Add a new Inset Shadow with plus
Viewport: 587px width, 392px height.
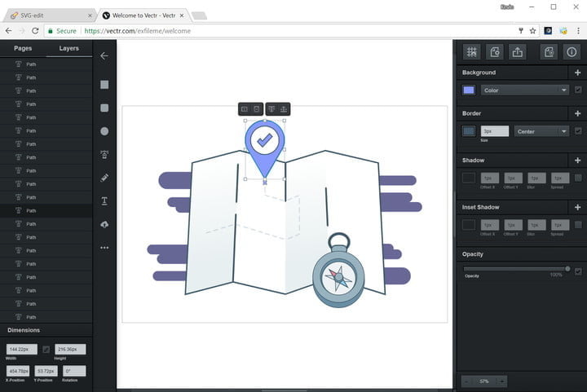point(578,207)
